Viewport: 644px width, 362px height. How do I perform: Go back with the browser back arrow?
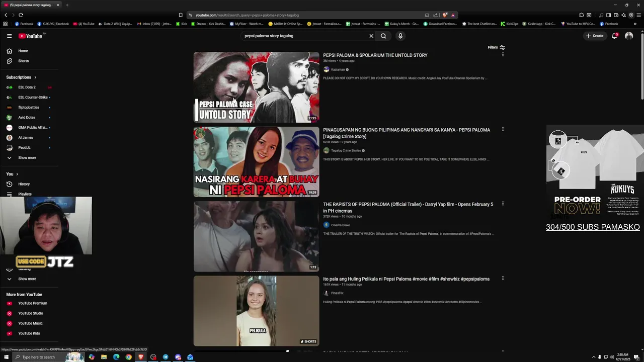[x=6, y=15]
